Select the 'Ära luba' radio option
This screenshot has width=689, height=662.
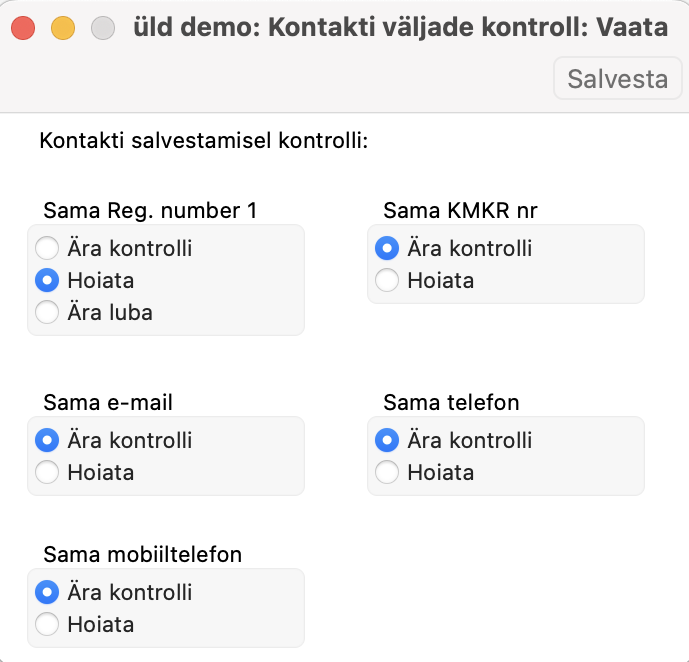pos(47,312)
